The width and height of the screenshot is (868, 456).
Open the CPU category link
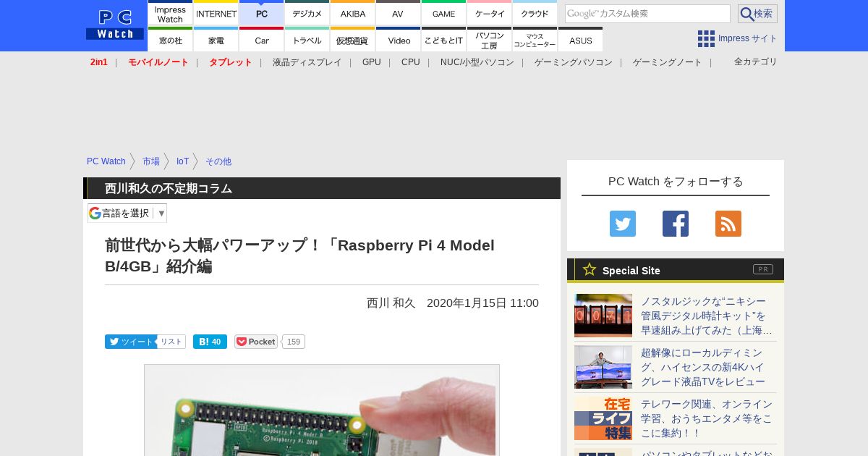pos(411,62)
